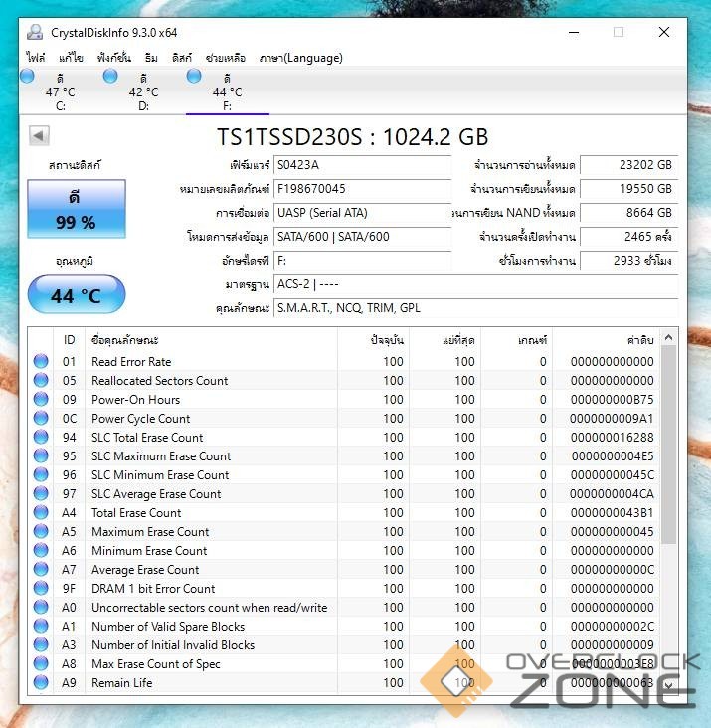Image resolution: width=711 pixels, height=728 pixels.
Task: Click the vertical scrollbar thumb in attribute list
Action: pyautogui.click(x=669, y=445)
